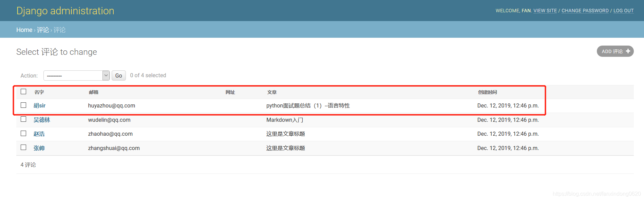Toggle the select-all checkbox in table header
Image resolution: width=644 pixels, height=200 pixels.
tap(23, 91)
